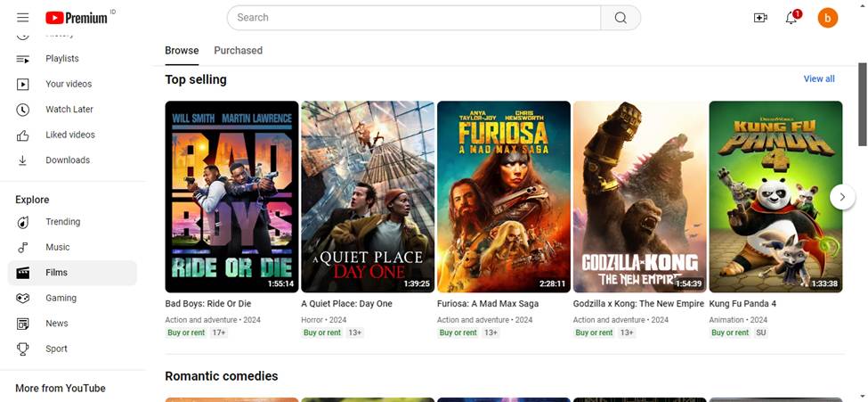Image resolution: width=868 pixels, height=402 pixels.
Task: Click Buy or rent under Godzilla x Kong
Action: point(594,332)
